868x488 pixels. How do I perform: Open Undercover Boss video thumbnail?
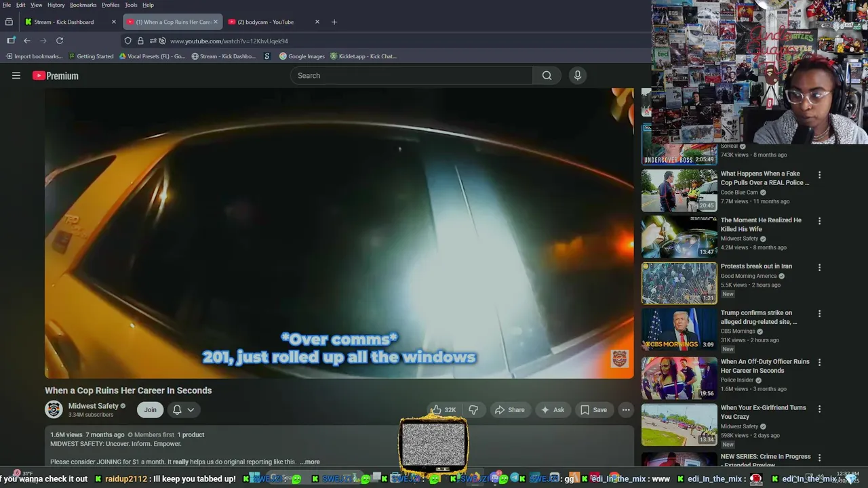[x=679, y=144]
